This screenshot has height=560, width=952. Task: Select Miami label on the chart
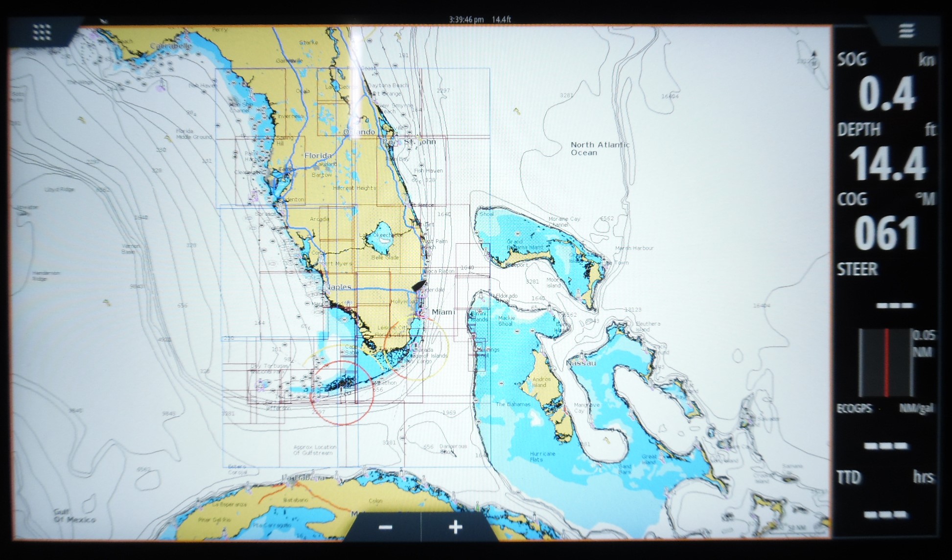(x=444, y=311)
